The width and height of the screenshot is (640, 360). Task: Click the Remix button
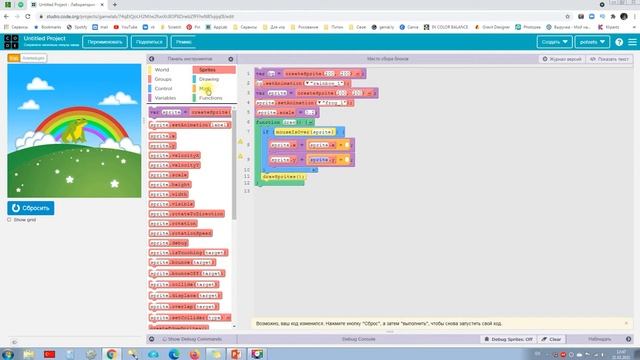(x=184, y=42)
